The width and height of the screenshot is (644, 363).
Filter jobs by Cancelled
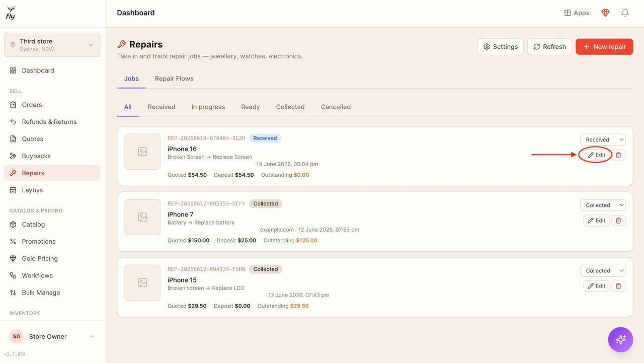point(336,107)
